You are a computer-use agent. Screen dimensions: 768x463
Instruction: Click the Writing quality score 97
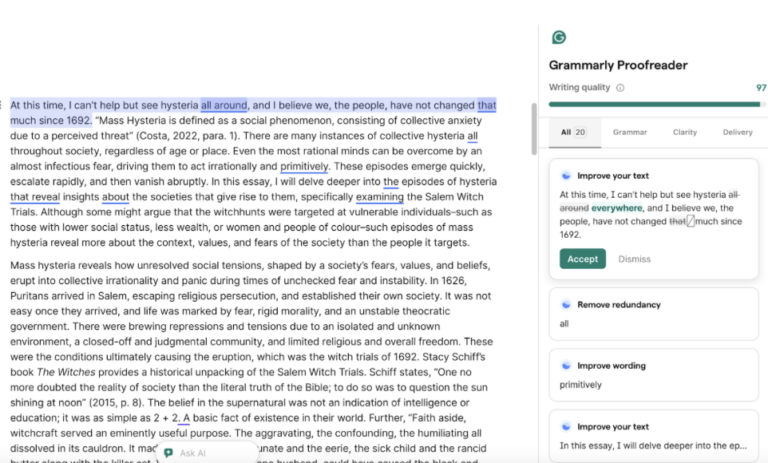coord(761,88)
